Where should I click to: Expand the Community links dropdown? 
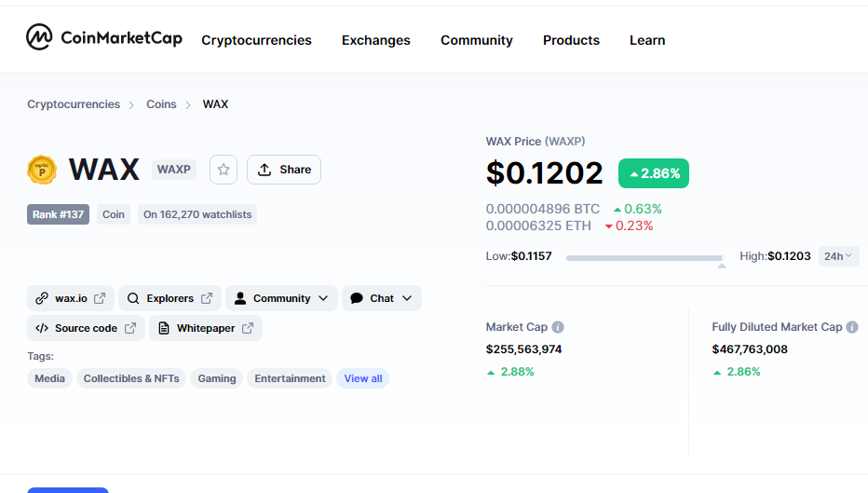282,298
